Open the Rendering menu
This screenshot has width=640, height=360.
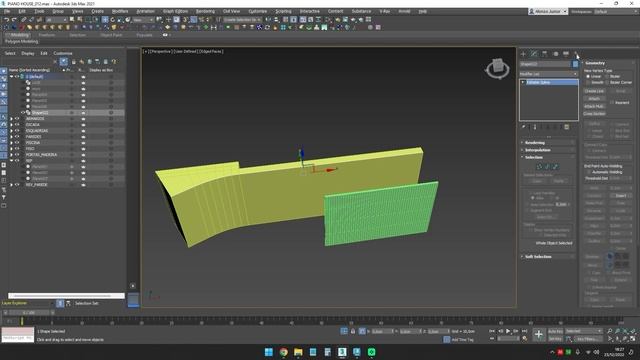[205, 11]
